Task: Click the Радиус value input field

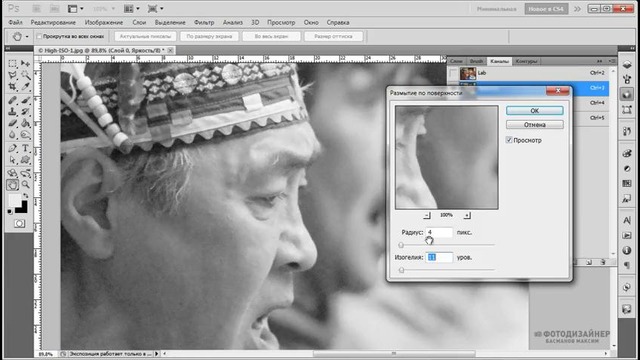Action: pyautogui.click(x=439, y=232)
